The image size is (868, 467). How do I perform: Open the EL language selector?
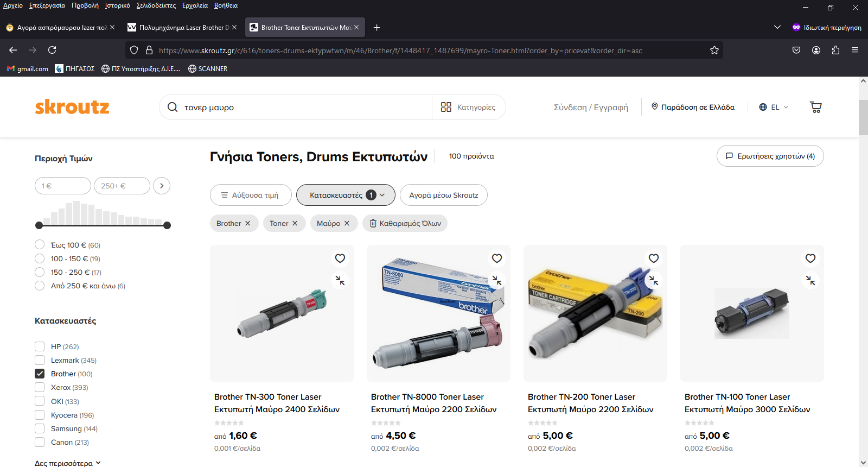coord(774,107)
